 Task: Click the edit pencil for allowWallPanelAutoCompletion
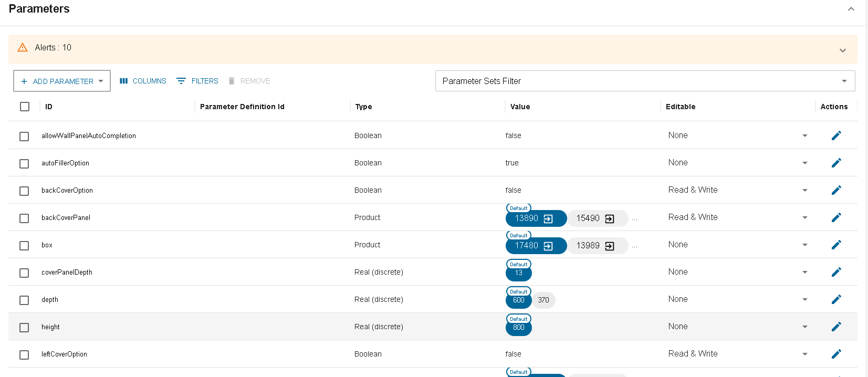click(836, 135)
